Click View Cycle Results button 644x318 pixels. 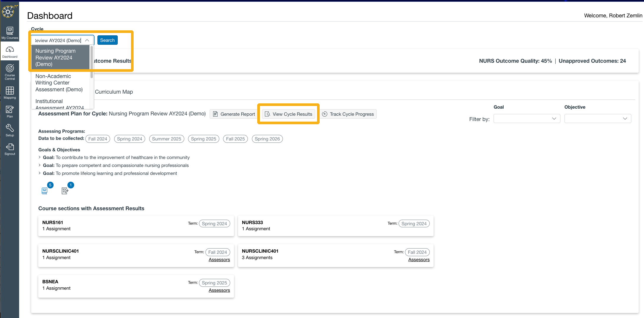(x=288, y=114)
